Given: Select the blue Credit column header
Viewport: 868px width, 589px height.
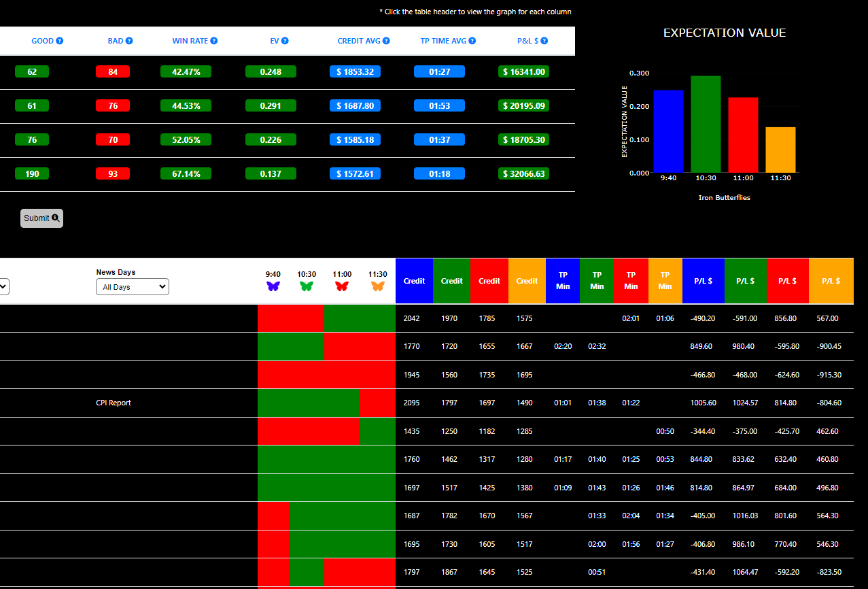Looking at the screenshot, I should pyautogui.click(x=414, y=281).
